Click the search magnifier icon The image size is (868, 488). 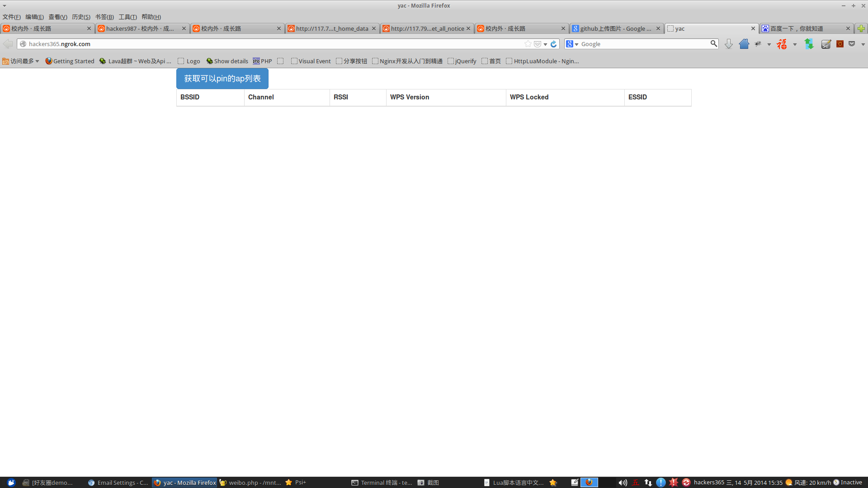pyautogui.click(x=713, y=43)
